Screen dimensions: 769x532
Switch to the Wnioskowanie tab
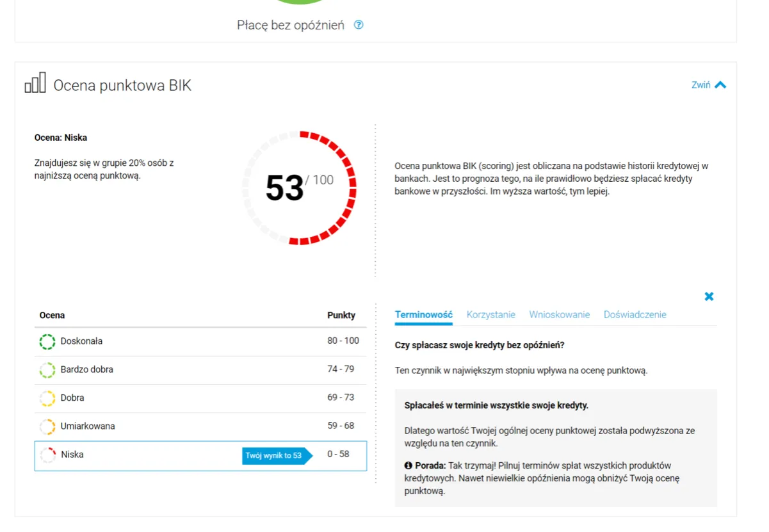[559, 314]
